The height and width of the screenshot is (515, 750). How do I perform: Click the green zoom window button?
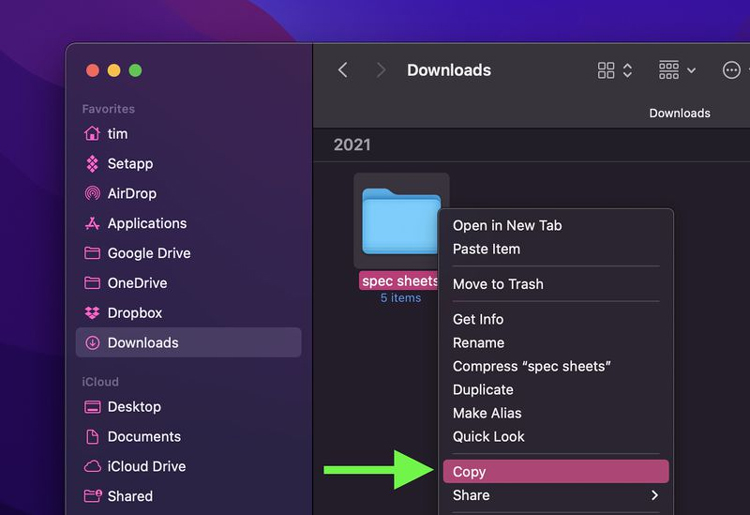tap(135, 70)
